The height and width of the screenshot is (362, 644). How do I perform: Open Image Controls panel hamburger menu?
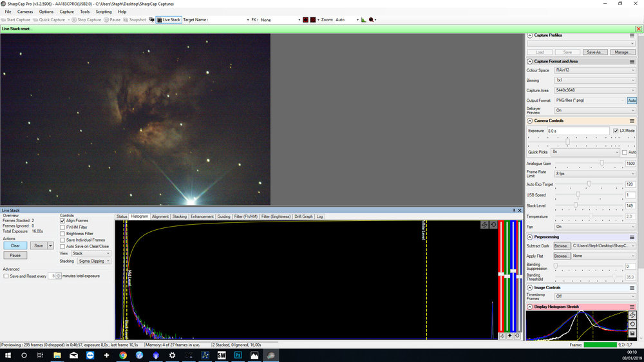[632, 288]
